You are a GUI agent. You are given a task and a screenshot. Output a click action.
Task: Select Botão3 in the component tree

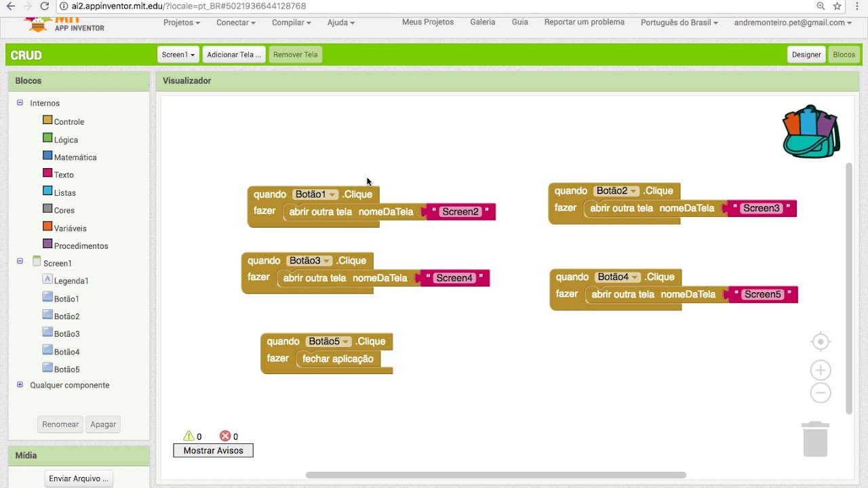click(66, 333)
